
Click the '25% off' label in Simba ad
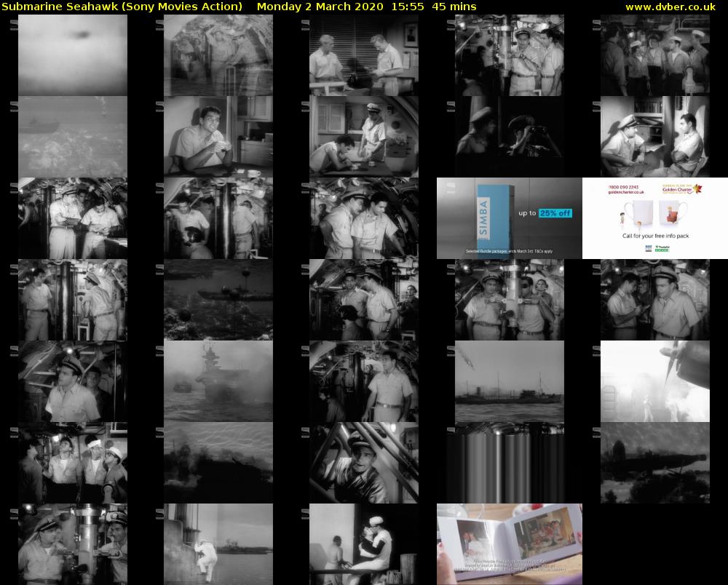tap(555, 213)
